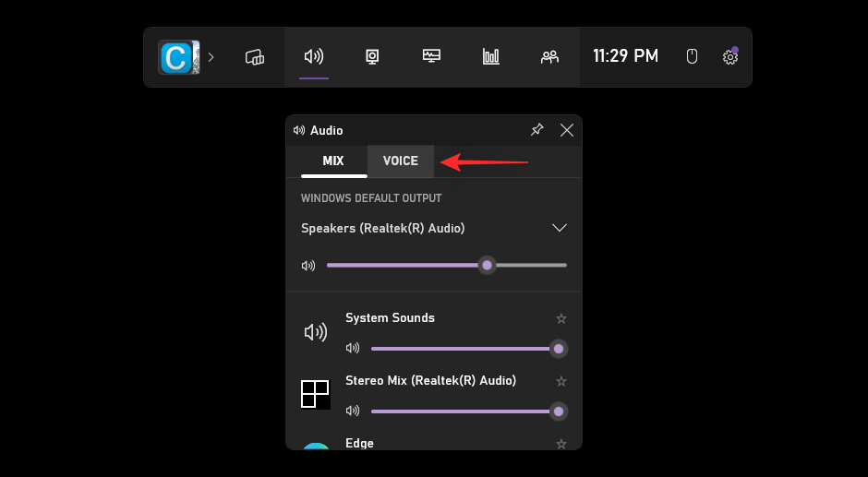Toggle the Audio widget in the Game Bar
The height and width of the screenshot is (477, 868).
point(314,57)
